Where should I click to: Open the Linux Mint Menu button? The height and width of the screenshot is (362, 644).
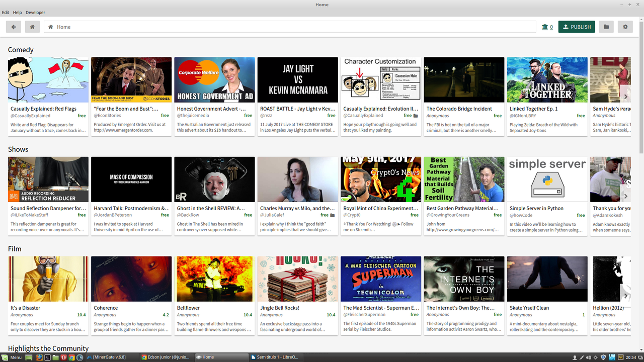point(12,357)
